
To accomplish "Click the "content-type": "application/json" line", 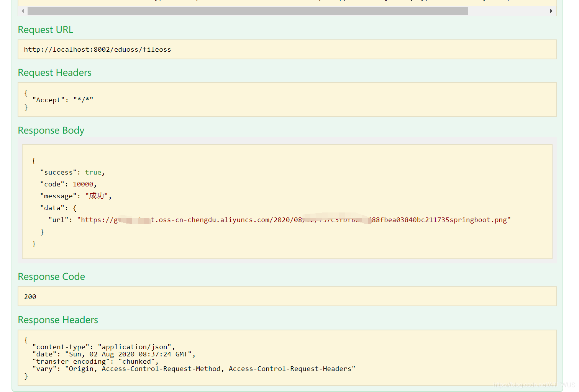I will 104,347.
